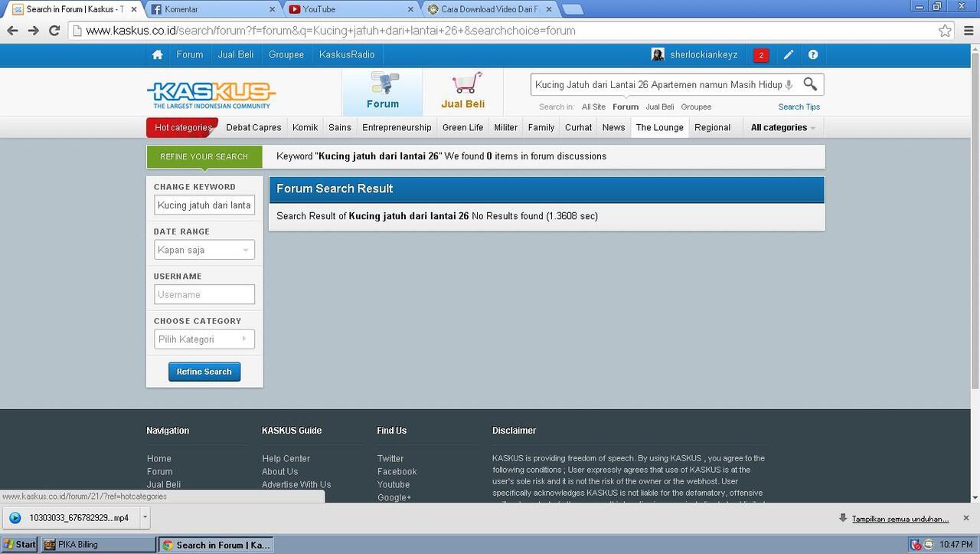Open download item options arrow
Screen dimensions: 980x554
144,518
